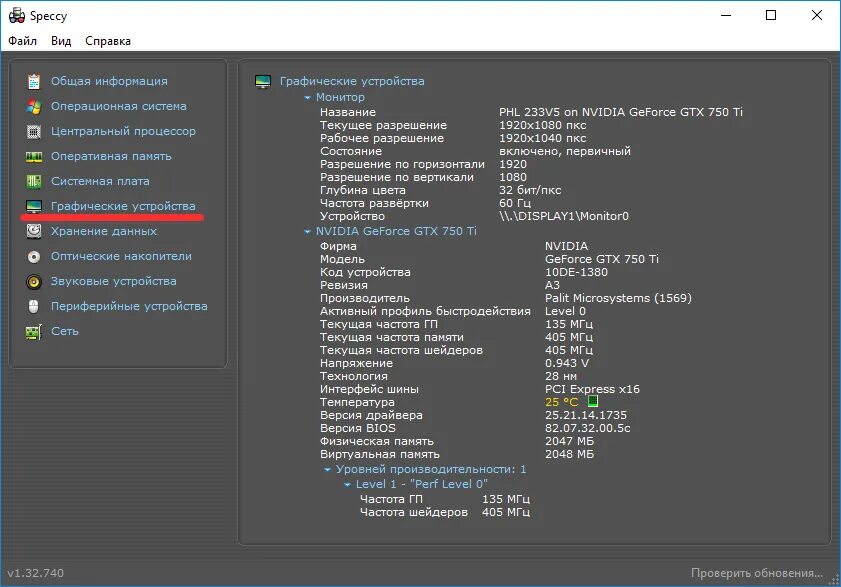Click the Физическая память 2047 МБ value

[x=570, y=441]
